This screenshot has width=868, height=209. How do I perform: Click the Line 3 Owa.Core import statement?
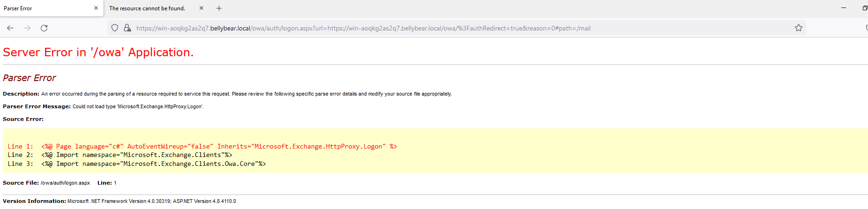point(154,164)
